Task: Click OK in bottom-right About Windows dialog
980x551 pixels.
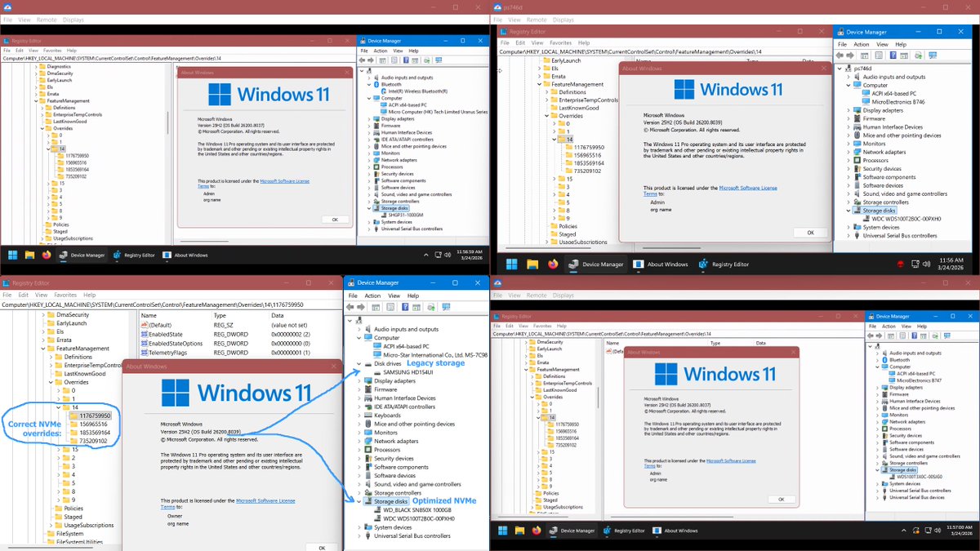Action: pos(782,499)
